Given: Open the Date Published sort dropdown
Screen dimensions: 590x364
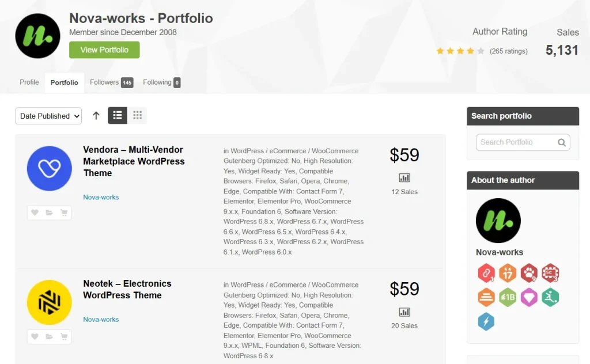Looking at the screenshot, I should click(x=48, y=116).
